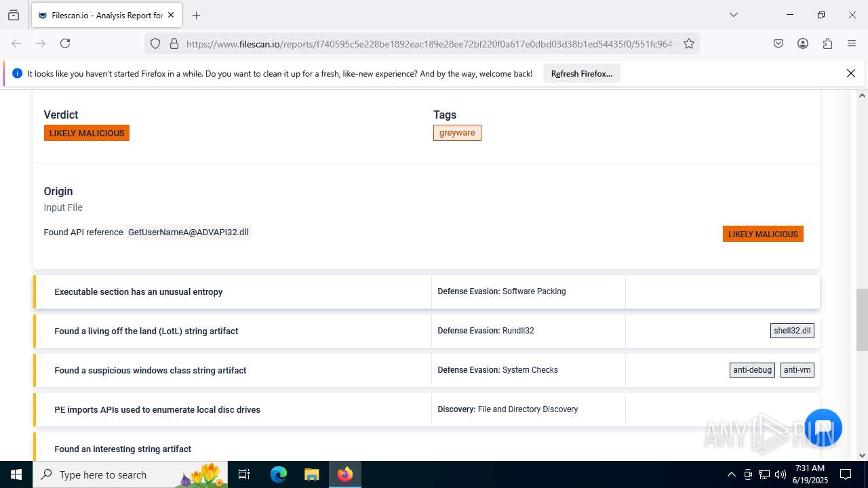868x488 pixels.
Task: Open the extensions puzzle icon
Action: 827,43
